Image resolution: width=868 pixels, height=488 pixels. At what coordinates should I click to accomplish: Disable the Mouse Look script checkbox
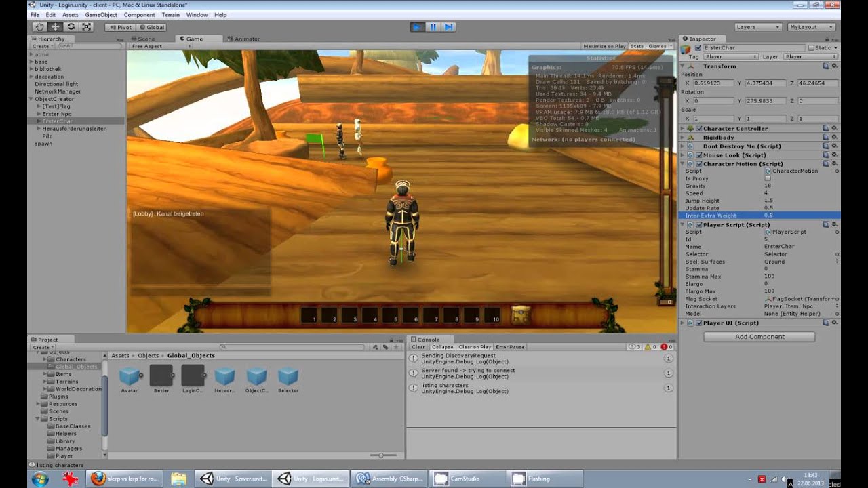coord(698,155)
